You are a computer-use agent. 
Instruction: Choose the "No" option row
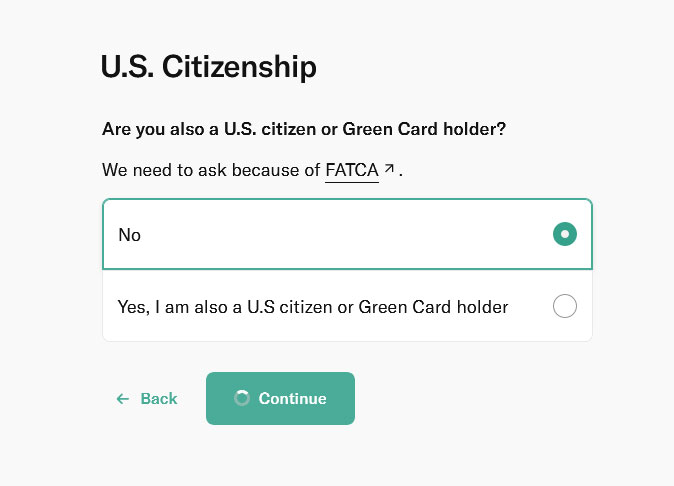click(347, 234)
